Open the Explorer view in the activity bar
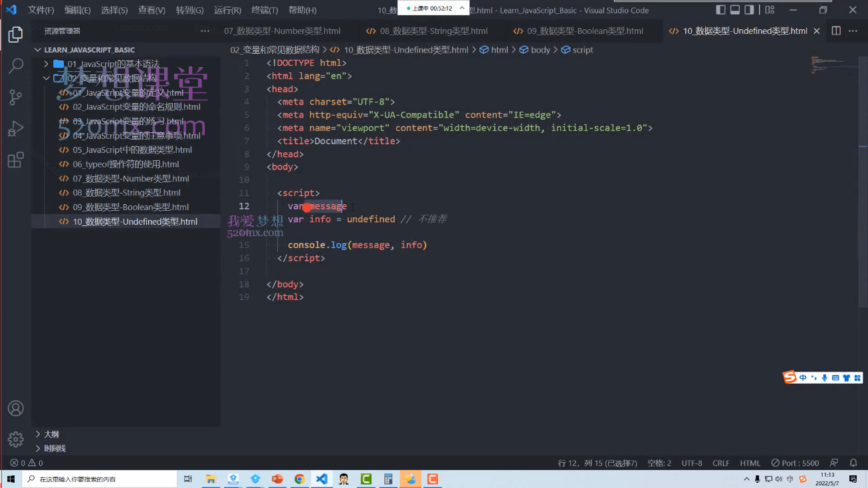The width and height of the screenshot is (868, 488). pos(15,35)
